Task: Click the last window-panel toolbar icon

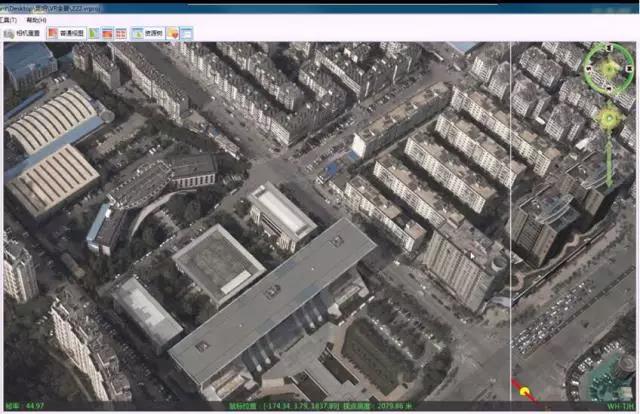Action: pyautogui.click(x=187, y=33)
